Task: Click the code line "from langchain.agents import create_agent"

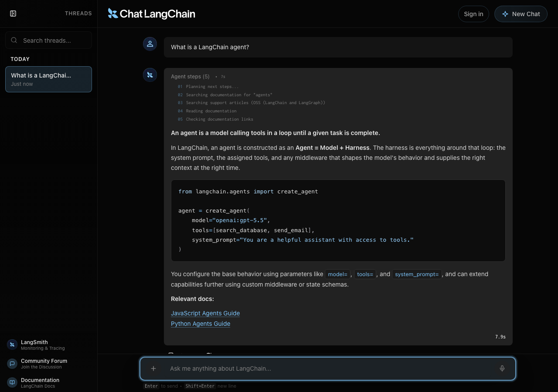Action: [248, 192]
